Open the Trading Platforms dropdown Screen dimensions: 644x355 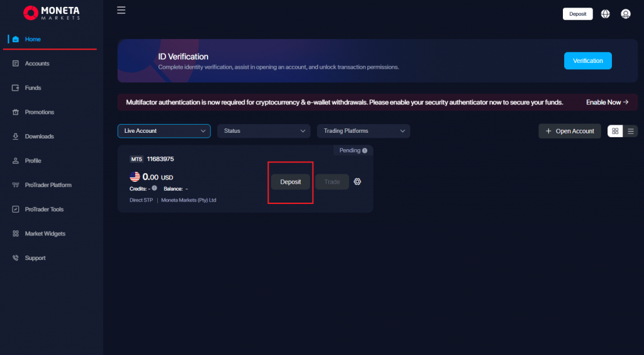(x=363, y=131)
